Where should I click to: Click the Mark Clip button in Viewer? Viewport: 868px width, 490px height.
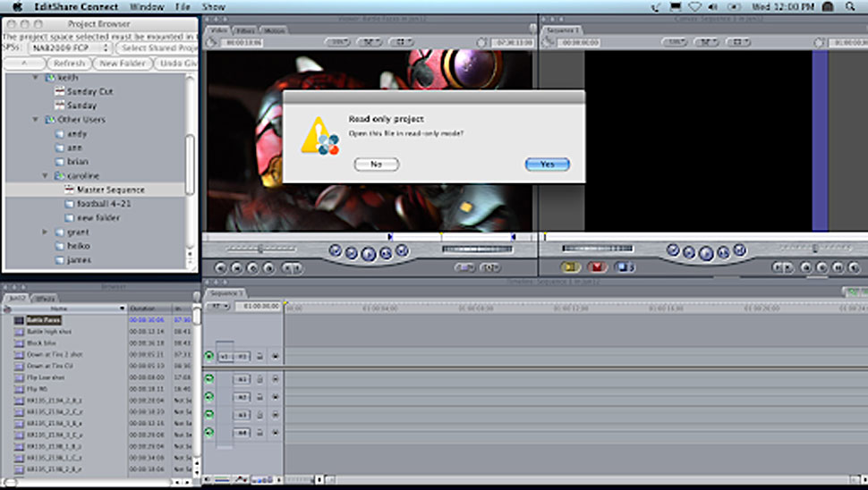236,268
